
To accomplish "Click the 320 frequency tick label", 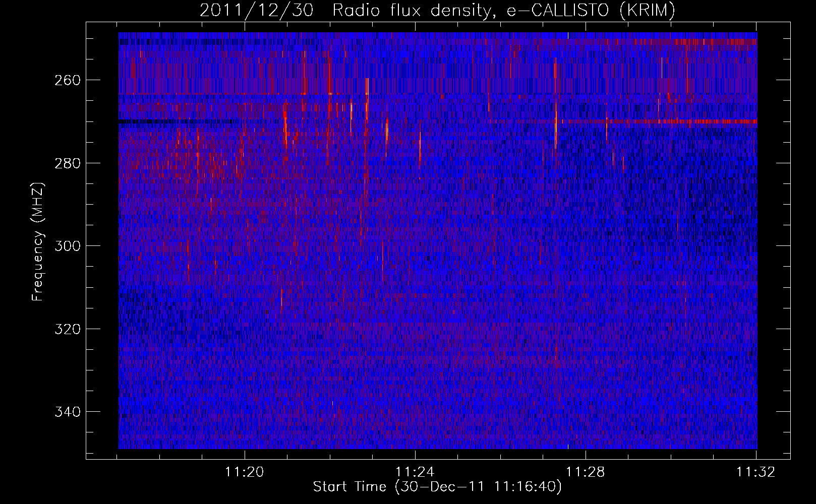I will [x=67, y=329].
